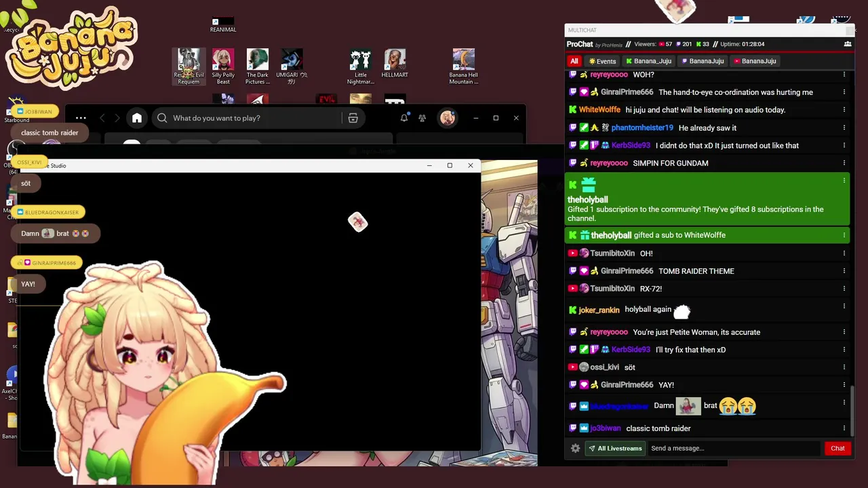This screenshot has width=868, height=488.
Task: Open ossi_kivi's username in chat
Action: click(604, 367)
